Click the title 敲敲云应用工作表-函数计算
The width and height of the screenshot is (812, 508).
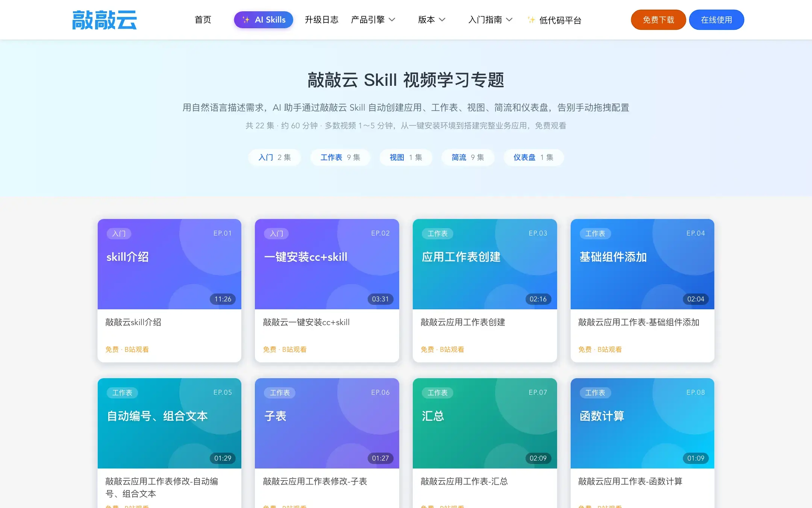point(630,481)
